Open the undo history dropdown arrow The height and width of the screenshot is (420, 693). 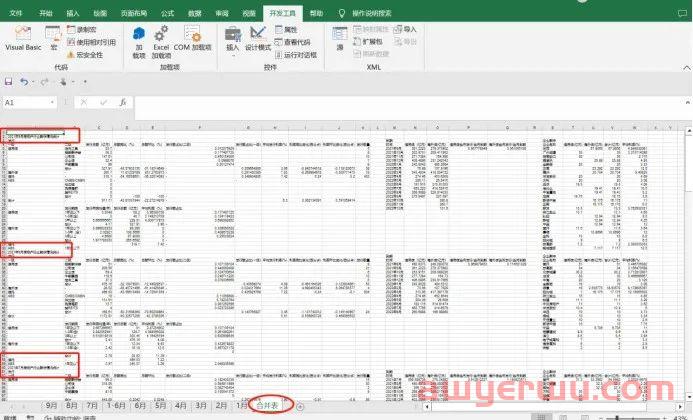(x=33, y=82)
